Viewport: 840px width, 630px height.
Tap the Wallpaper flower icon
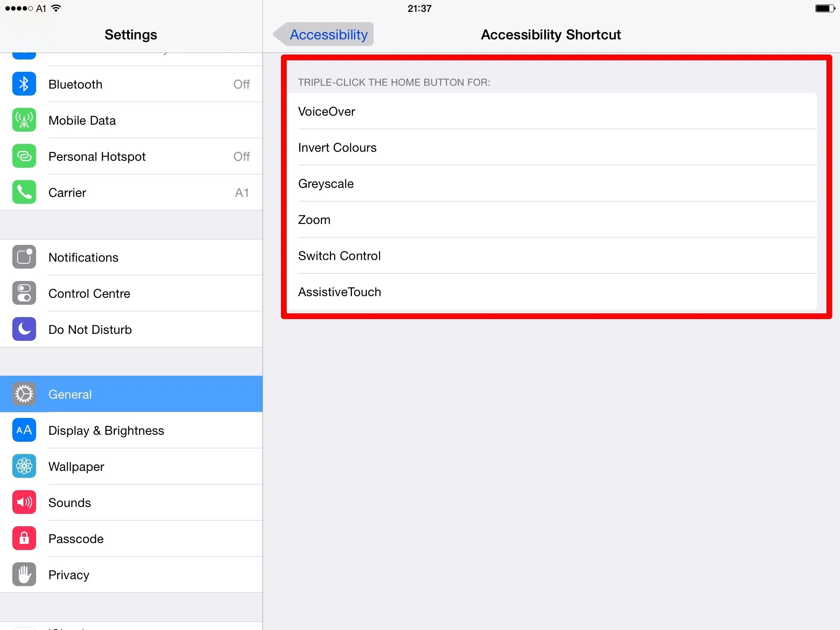coord(24,466)
